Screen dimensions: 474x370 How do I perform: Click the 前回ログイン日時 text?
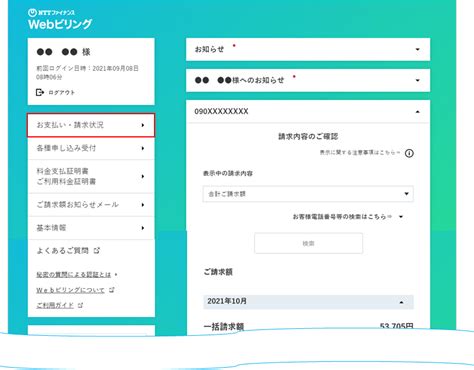[x=87, y=72]
